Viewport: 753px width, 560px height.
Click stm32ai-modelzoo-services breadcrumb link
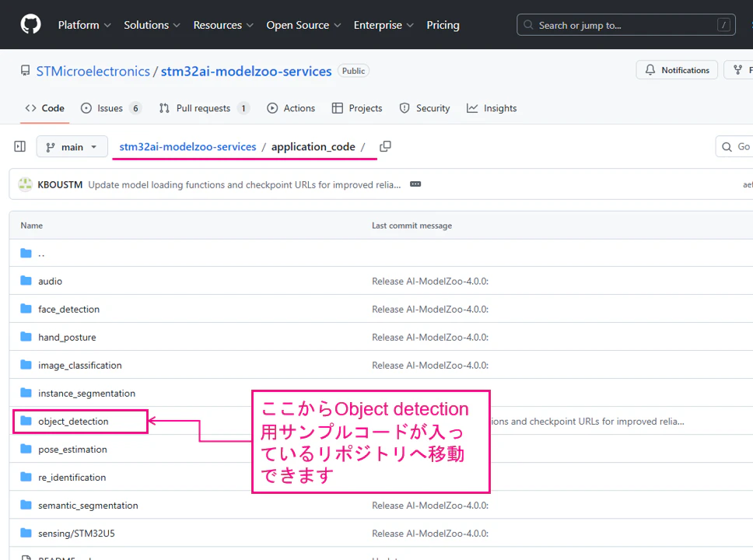tap(187, 146)
